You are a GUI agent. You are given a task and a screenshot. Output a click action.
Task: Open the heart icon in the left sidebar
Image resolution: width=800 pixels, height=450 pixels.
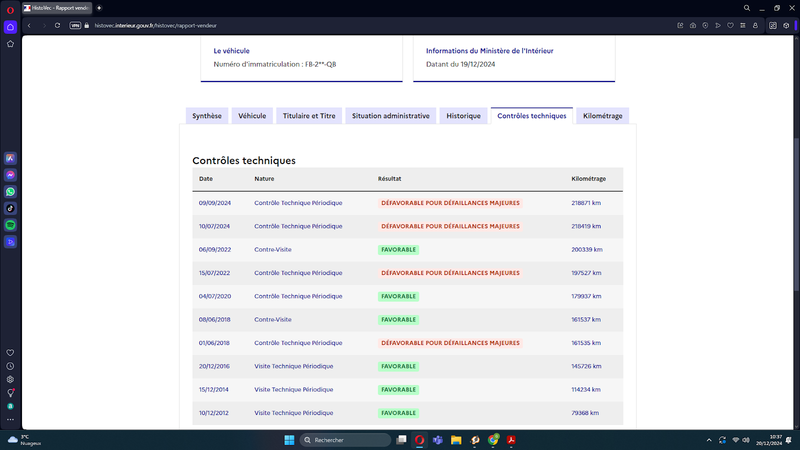click(x=10, y=353)
